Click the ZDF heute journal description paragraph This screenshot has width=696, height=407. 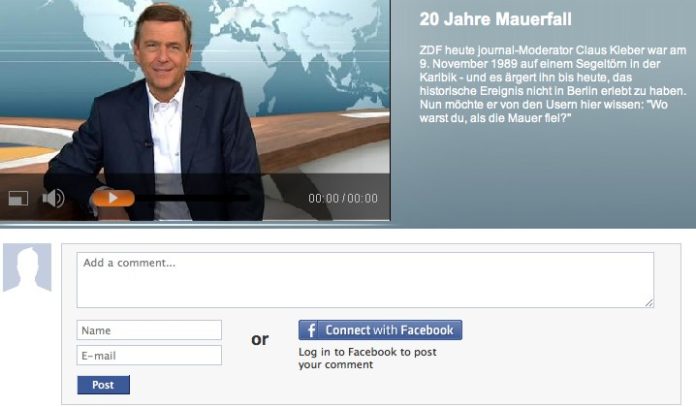pyautogui.click(x=549, y=75)
